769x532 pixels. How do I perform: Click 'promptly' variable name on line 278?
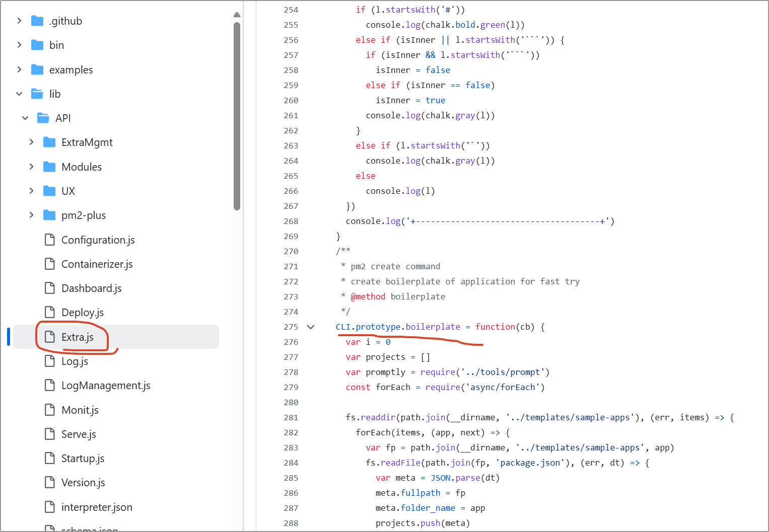(385, 372)
